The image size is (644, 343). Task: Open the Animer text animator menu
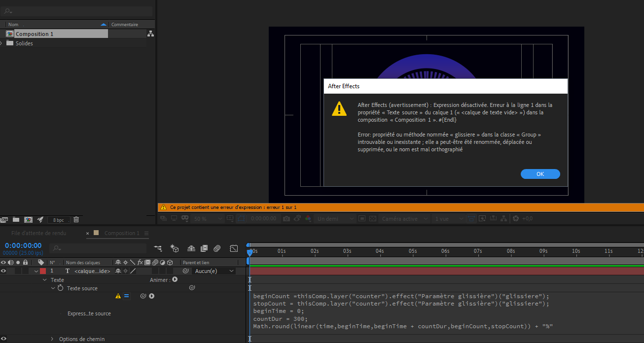click(x=175, y=279)
